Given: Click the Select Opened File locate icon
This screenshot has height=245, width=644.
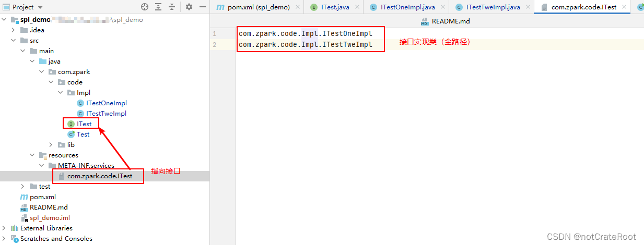Looking at the screenshot, I should click(x=145, y=7).
